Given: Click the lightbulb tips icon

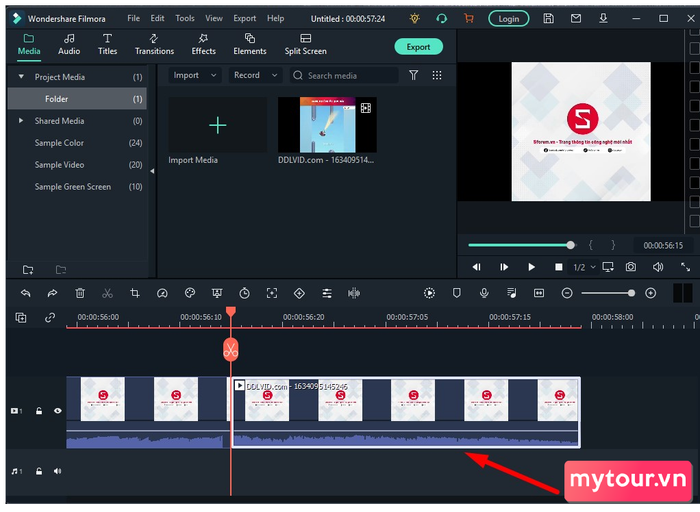Looking at the screenshot, I should point(415,18).
